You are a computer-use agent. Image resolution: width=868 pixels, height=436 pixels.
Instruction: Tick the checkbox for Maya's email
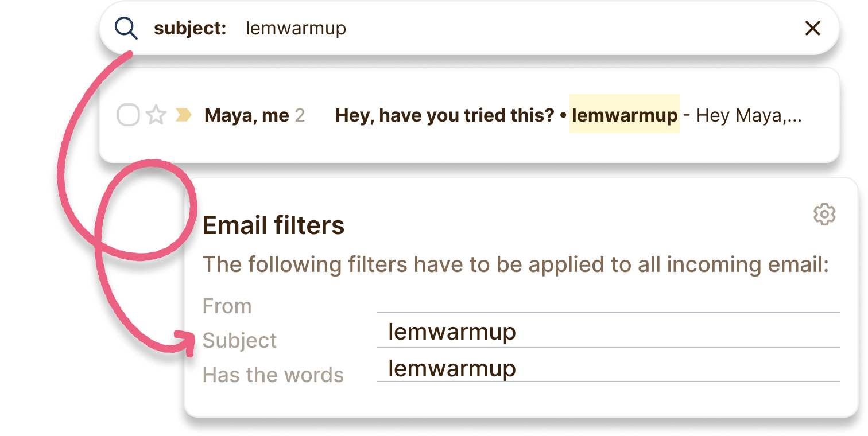pos(129,115)
